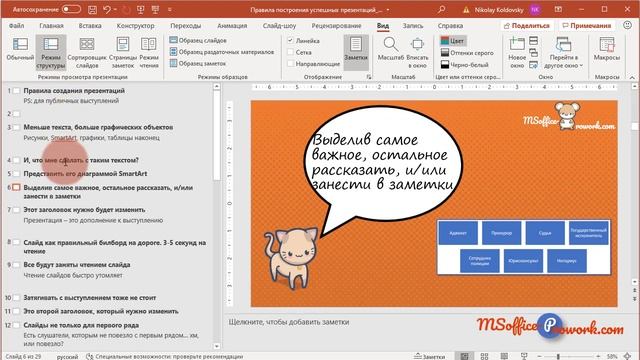
Task: Click the Undo arrow
Action: (x=107, y=9)
